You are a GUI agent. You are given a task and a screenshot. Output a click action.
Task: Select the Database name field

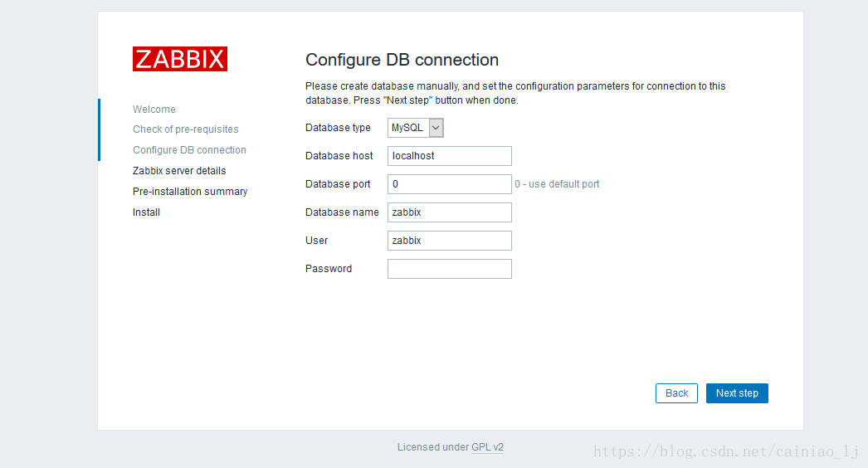click(x=450, y=212)
